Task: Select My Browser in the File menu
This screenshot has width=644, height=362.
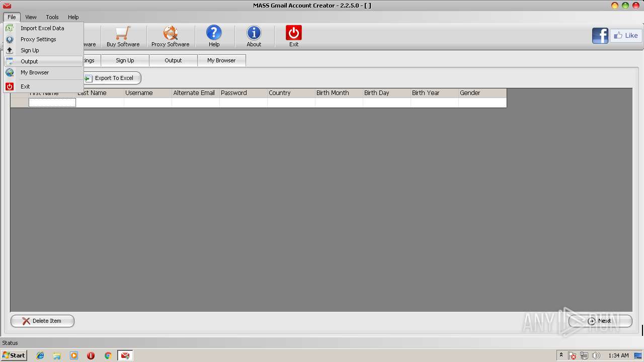Action: (43, 72)
